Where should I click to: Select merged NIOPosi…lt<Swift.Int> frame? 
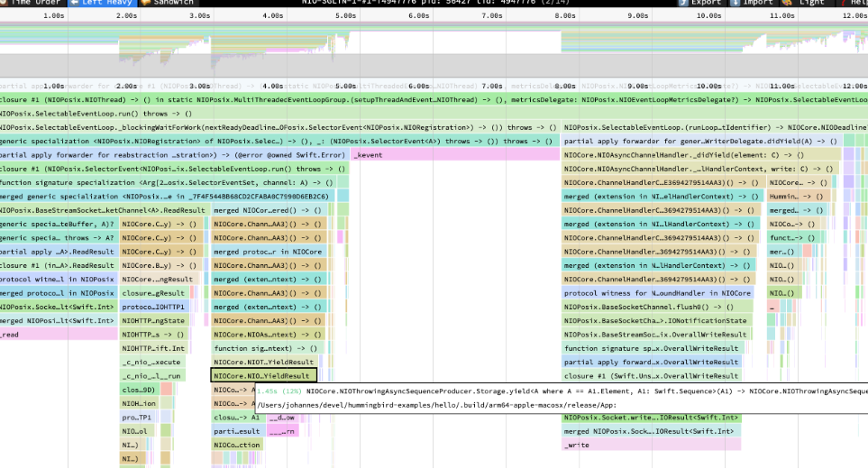click(59, 321)
